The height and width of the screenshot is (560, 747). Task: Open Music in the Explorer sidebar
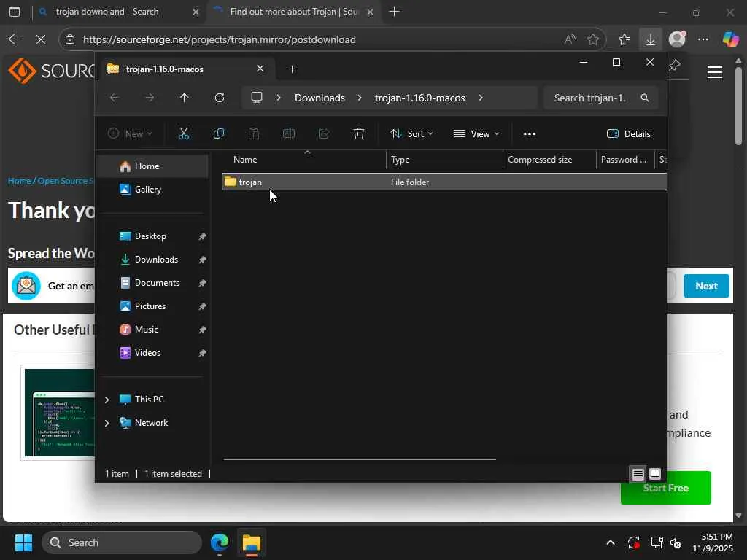(152, 330)
